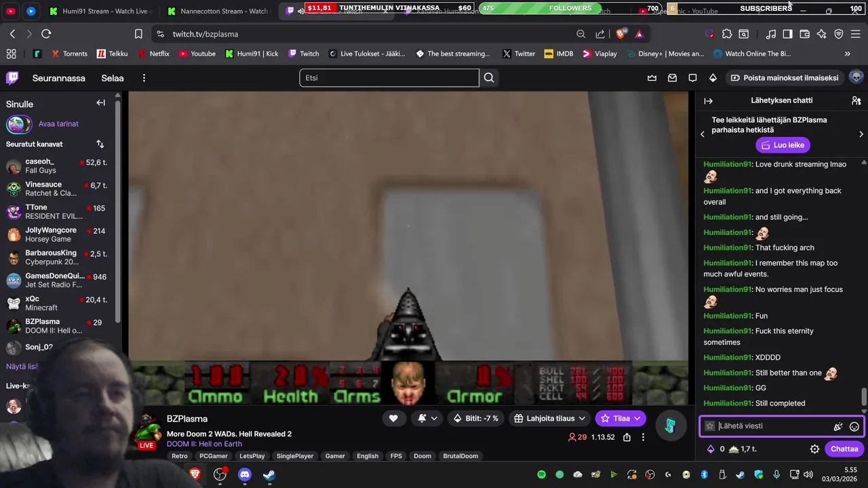868x488 pixels.
Task: Click Luo leike button
Action: click(783, 145)
